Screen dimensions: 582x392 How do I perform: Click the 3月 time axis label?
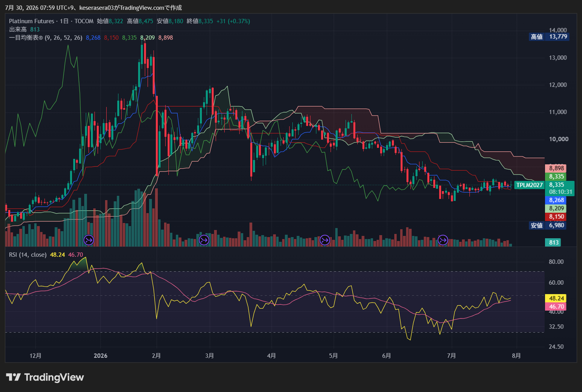point(209,356)
